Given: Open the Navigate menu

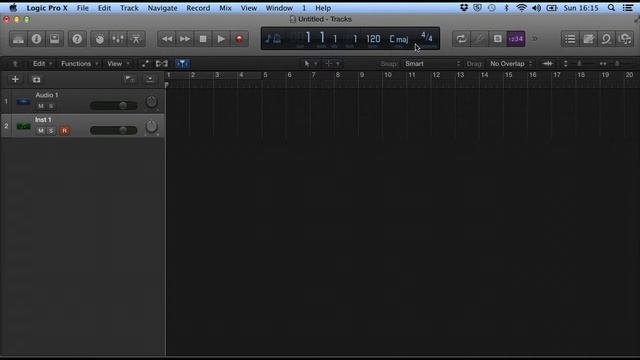Looking at the screenshot, I should [x=162, y=8].
